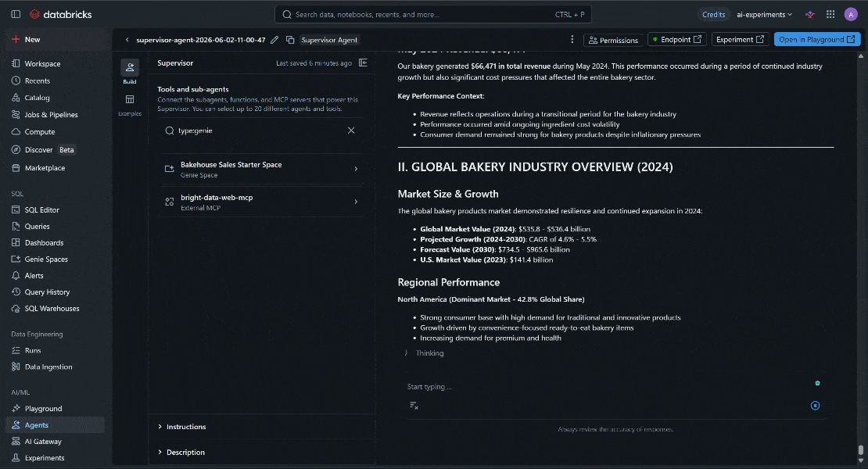Expand bright-data-web-mcp entry
This screenshot has height=469, width=868.
[260, 202]
